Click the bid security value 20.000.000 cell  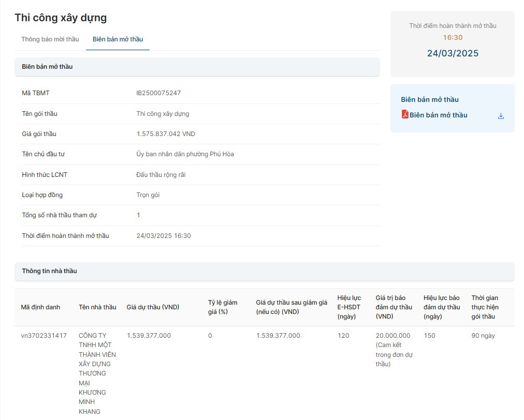pyautogui.click(x=393, y=336)
